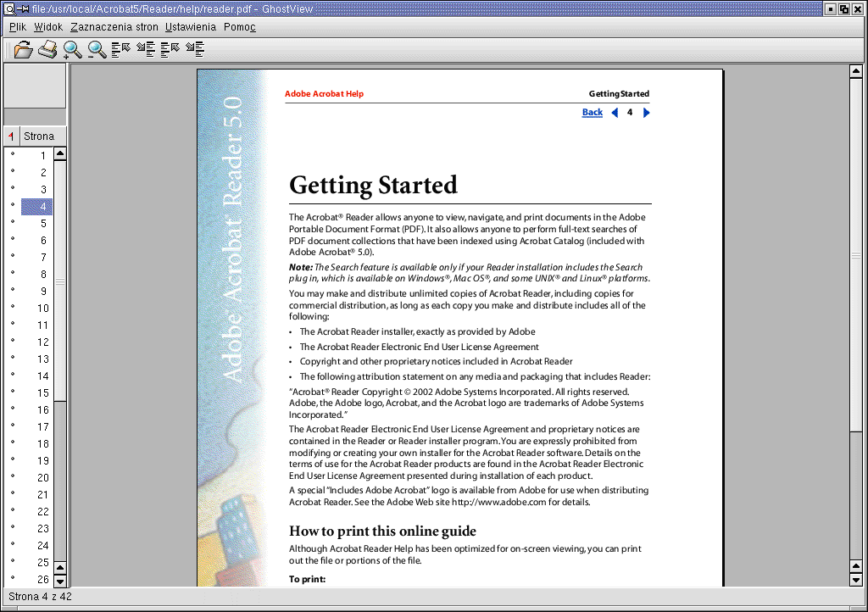Select page 5 in the page list
868x612 pixels.
click(37, 224)
